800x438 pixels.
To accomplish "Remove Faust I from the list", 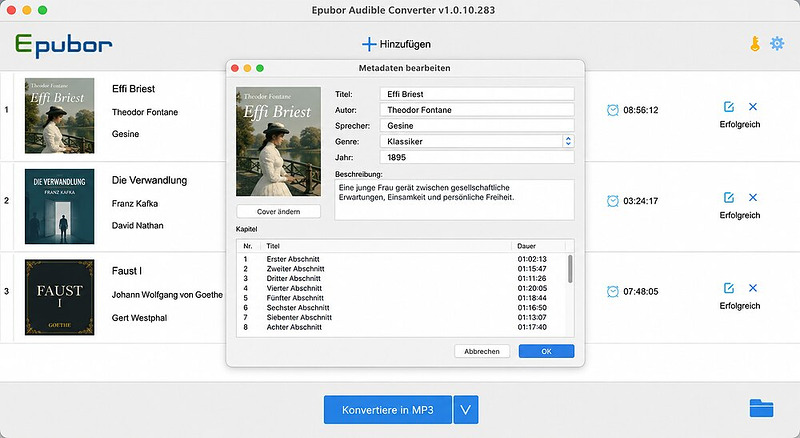I will [753, 288].
